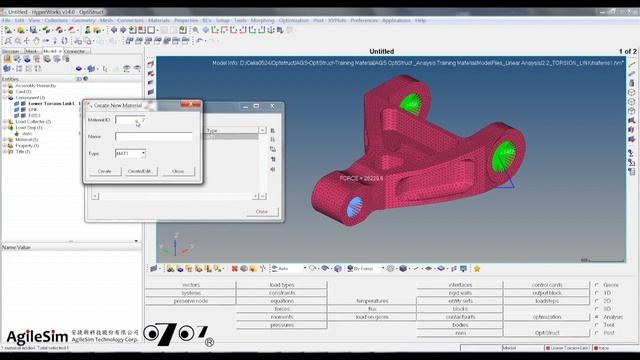Switch to the Connector browser tab
Image resolution: width=640 pixels, height=360 pixels.
pyautogui.click(x=75, y=51)
